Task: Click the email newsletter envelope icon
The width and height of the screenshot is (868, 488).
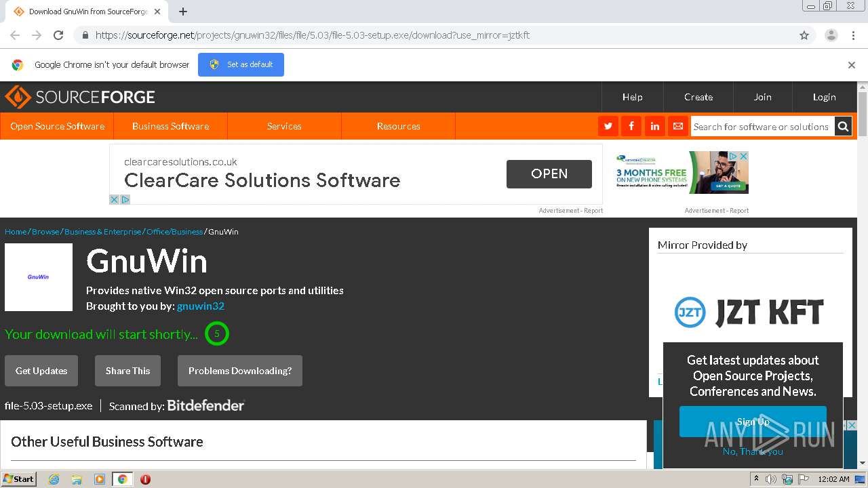Action: point(677,126)
